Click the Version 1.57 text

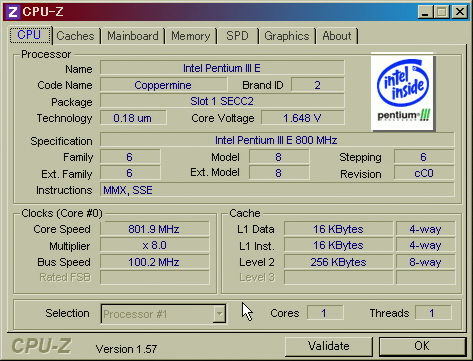[126, 349]
